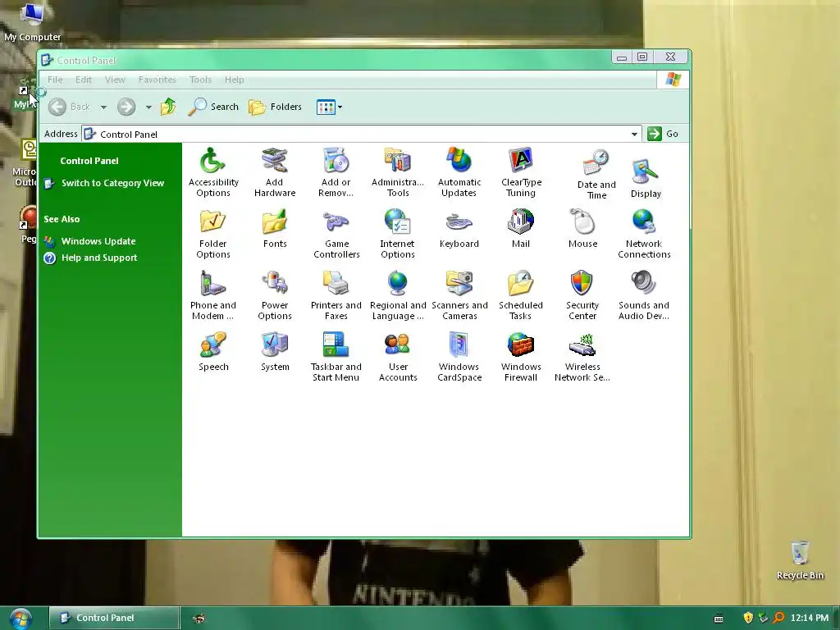Open the Fonts folder
Viewport: 840px width, 630px height.
pyautogui.click(x=275, y=229)
